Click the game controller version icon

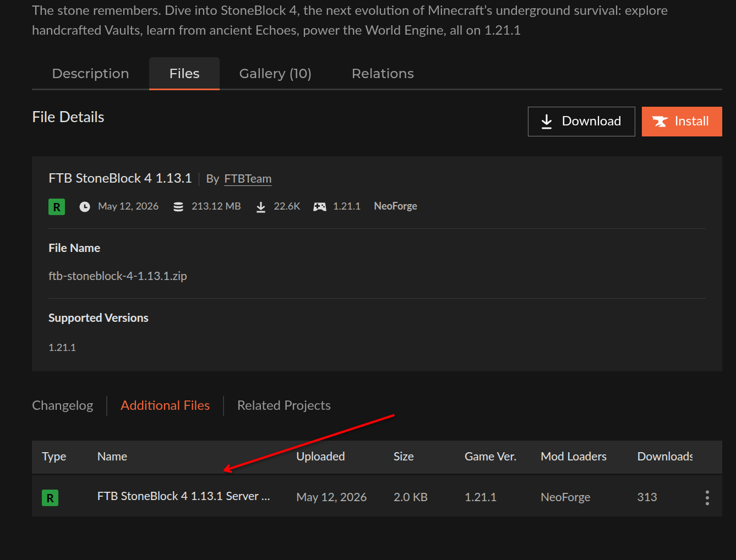click(x=320, y=207)
